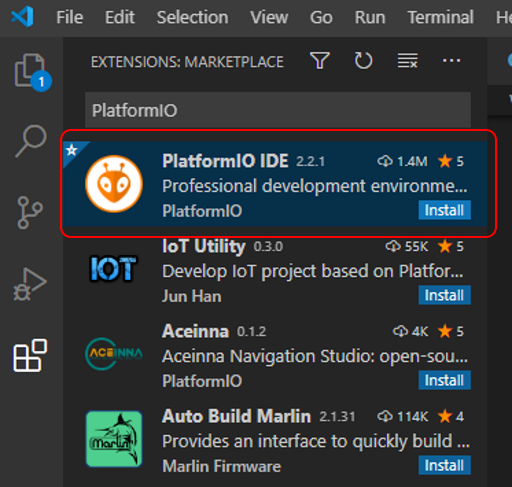Click the PlatformIO IDE orange logo
The image size is (512, 487).
[x=114, y=184]
